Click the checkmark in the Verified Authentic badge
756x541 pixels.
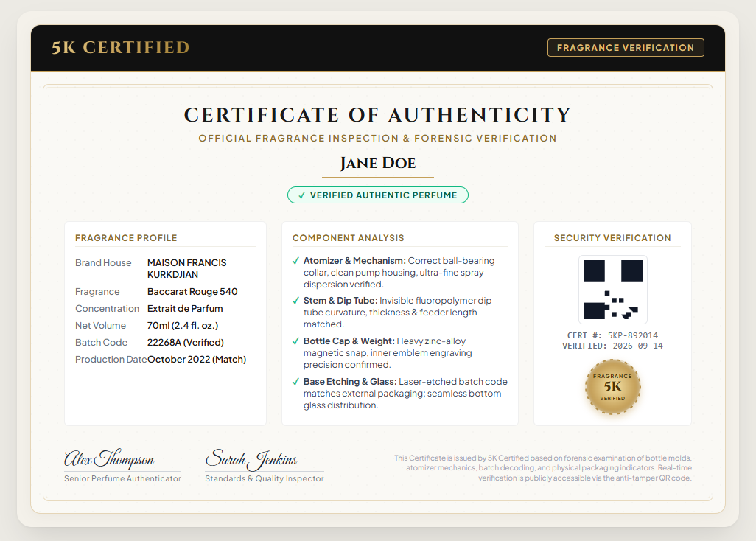302,195
